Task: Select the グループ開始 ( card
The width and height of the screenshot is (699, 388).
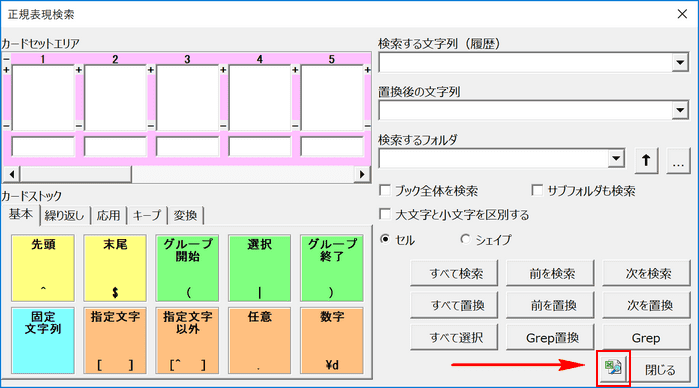Action: click(x=187, y=268)
